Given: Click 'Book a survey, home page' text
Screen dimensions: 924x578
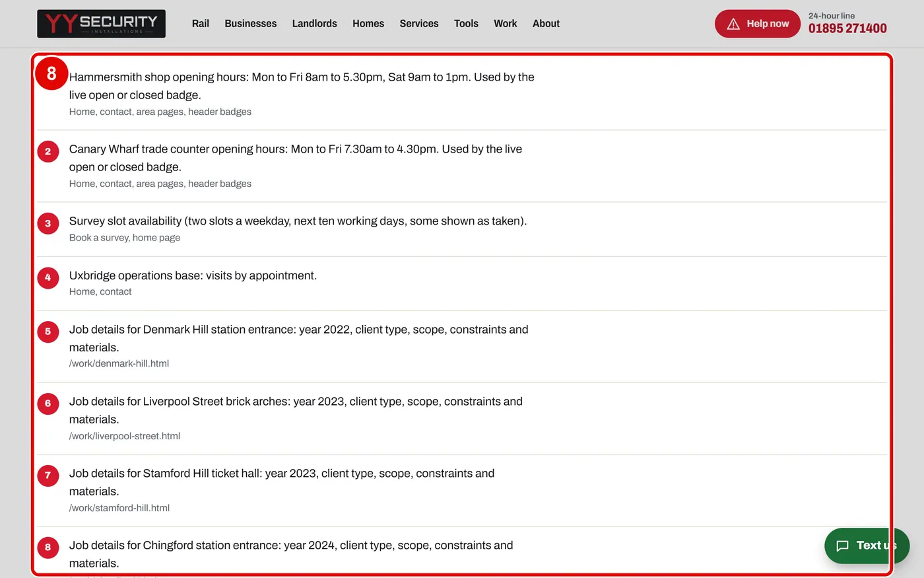Looking at the screenshot, I should (125, 238).
